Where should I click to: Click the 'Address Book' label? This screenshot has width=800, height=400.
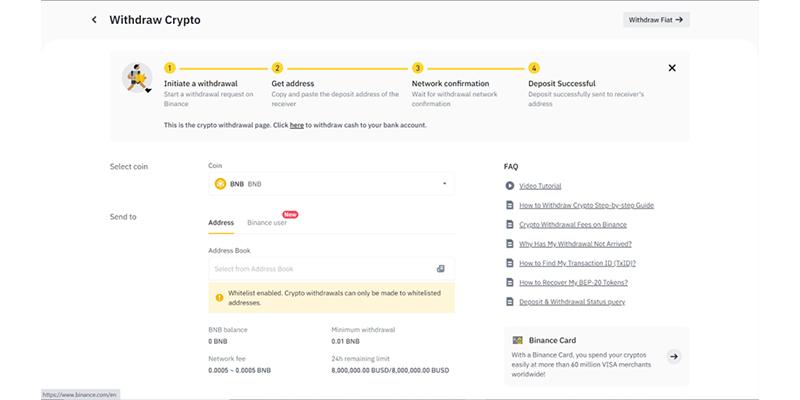229,251
